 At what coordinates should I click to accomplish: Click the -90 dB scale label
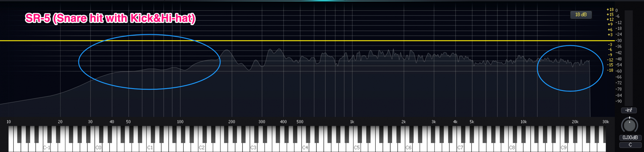click(x=619, y=101)
